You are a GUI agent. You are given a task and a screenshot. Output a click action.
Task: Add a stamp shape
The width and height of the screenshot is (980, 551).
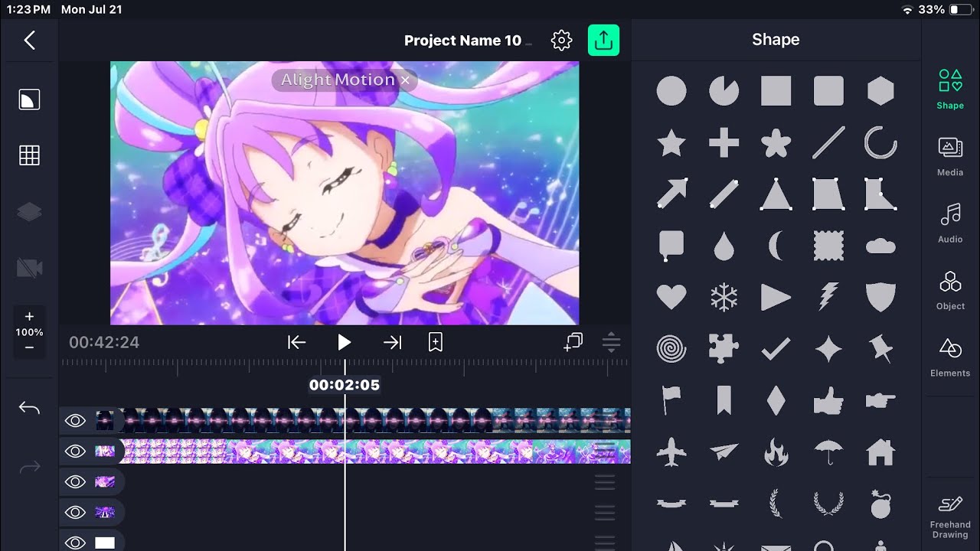[828, 246]
